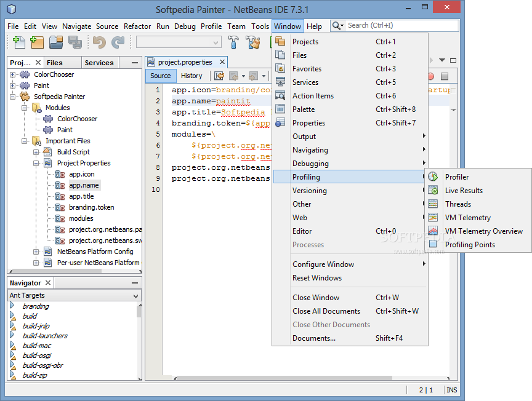
Task: Click Close Window menu item
Action: 350,298
